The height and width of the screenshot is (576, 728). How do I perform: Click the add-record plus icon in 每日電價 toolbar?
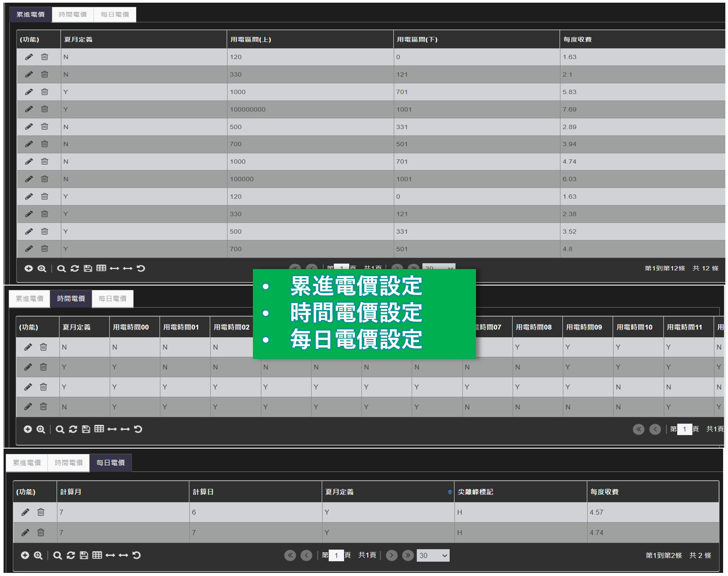[x=25, y=555]
